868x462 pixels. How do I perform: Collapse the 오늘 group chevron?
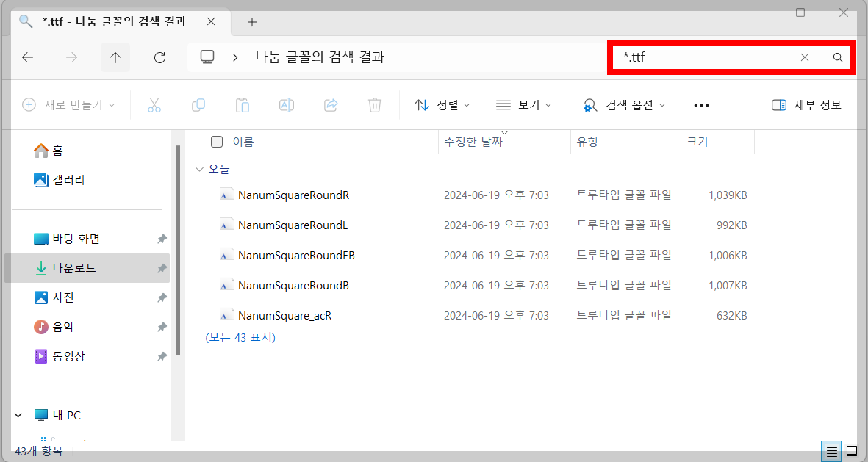199,168
